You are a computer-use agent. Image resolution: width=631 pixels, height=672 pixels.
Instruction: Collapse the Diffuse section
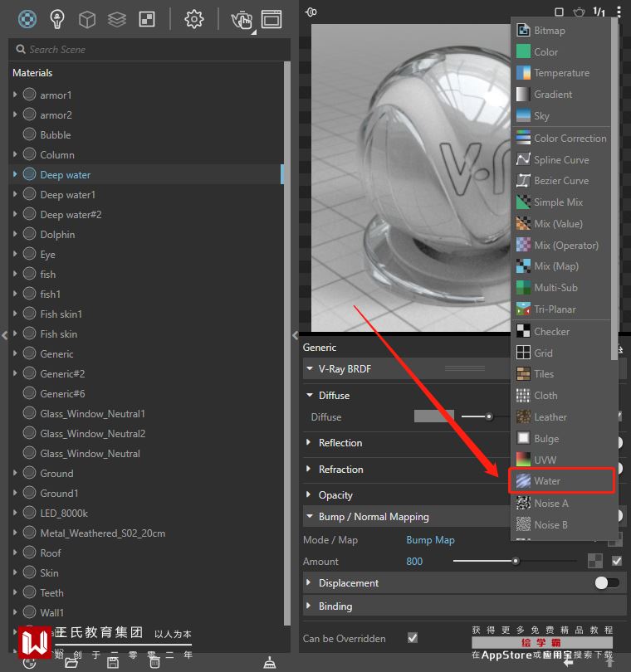310,395
